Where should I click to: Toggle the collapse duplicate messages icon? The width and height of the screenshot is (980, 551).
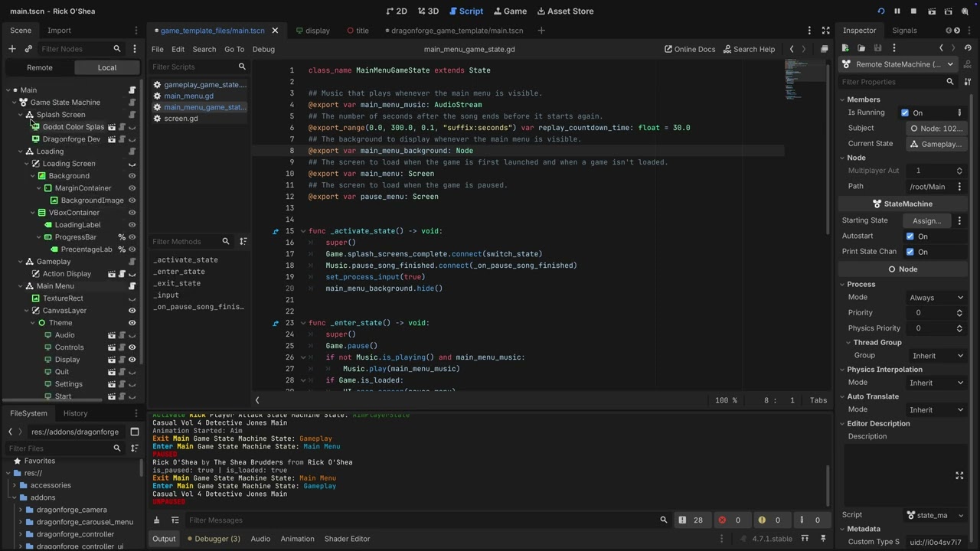[175, 520]
